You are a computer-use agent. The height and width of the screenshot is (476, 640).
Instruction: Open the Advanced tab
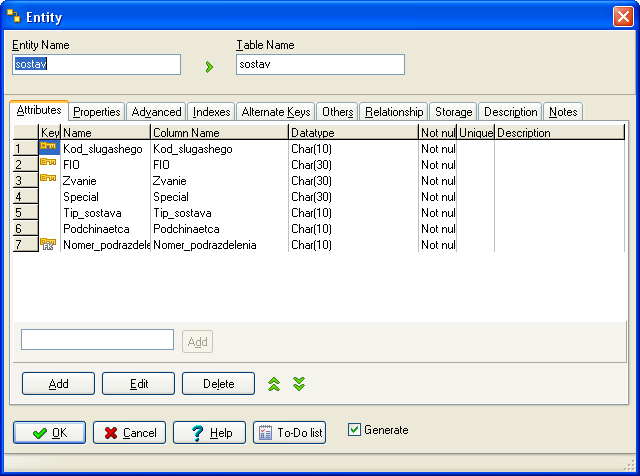pos(156,112)
